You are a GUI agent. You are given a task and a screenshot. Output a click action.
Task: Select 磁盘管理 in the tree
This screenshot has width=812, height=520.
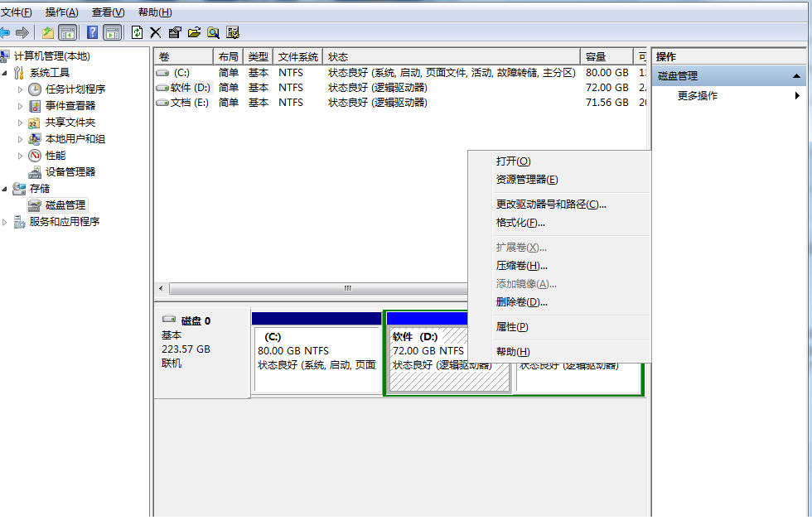(x=65, y=205)
